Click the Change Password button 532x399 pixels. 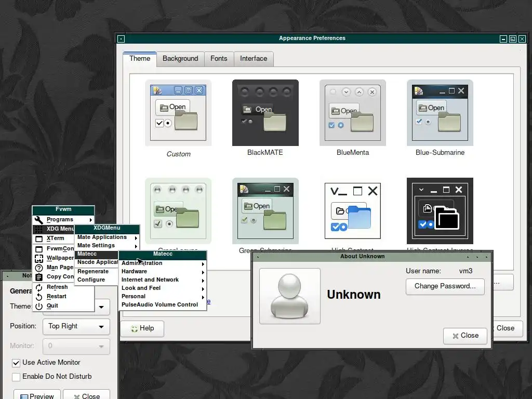(x=445, y=286)
